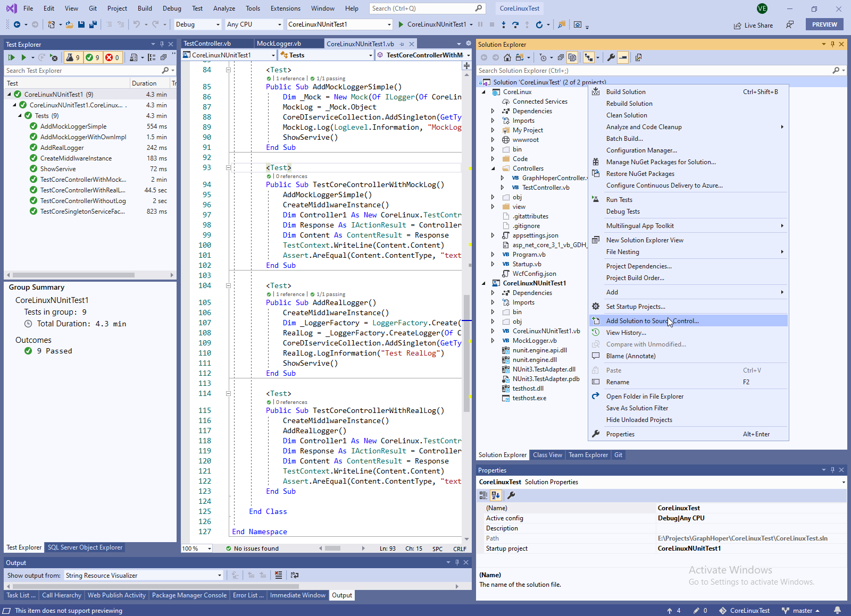Click the Test Explorer horizontal scrollbar

tap(73, 275)
